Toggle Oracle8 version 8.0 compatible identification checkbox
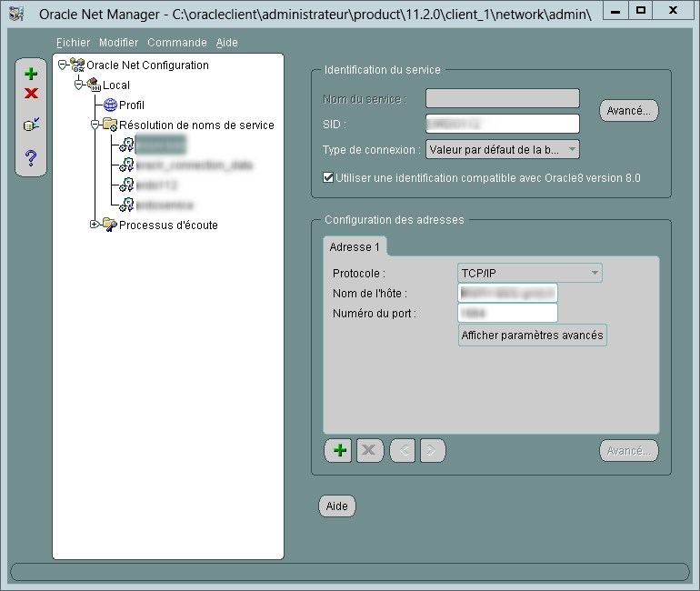Image resolution: width=700 pixels, height=591 pixels. pos(328,178)
